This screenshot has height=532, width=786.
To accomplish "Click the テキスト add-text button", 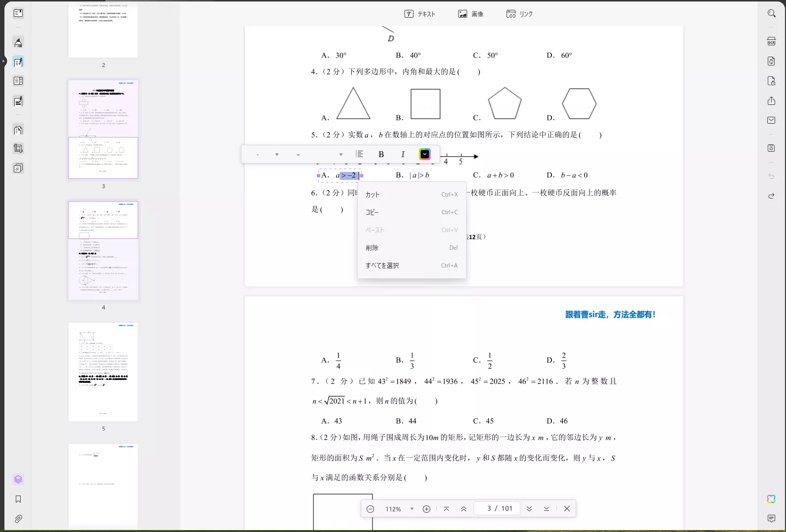I will pos(420,14).
